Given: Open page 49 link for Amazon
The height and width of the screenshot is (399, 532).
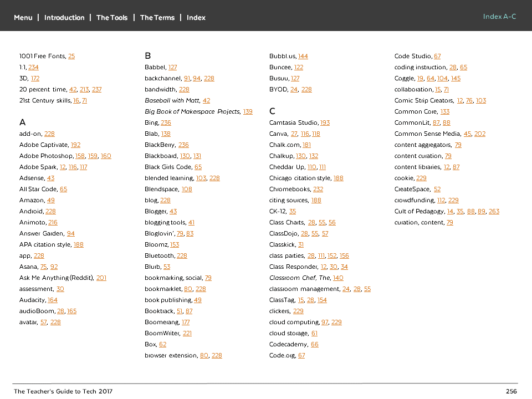Looking at the screenshot, I should 50,200.
